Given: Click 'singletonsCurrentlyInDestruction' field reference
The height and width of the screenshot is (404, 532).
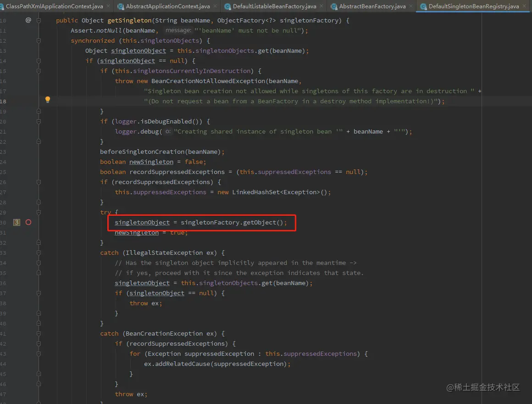Looking at the screenshot, I should pyautogui.click(x=192, y=71).
